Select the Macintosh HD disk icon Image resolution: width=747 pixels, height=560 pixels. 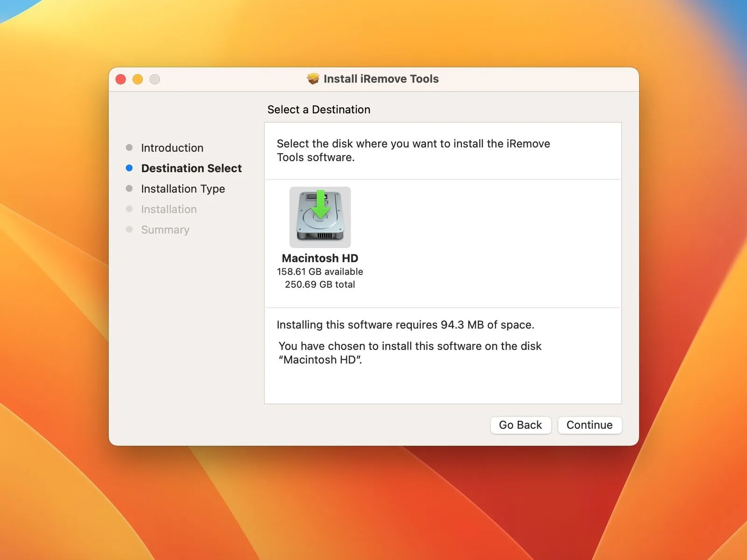pos(320,217)
